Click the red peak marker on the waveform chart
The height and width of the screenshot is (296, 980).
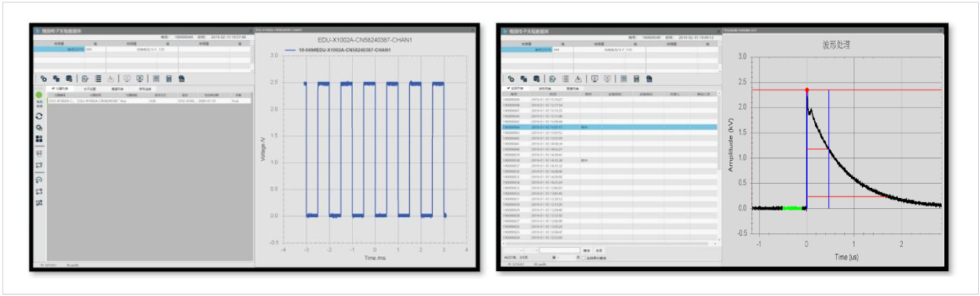point(807,90)
